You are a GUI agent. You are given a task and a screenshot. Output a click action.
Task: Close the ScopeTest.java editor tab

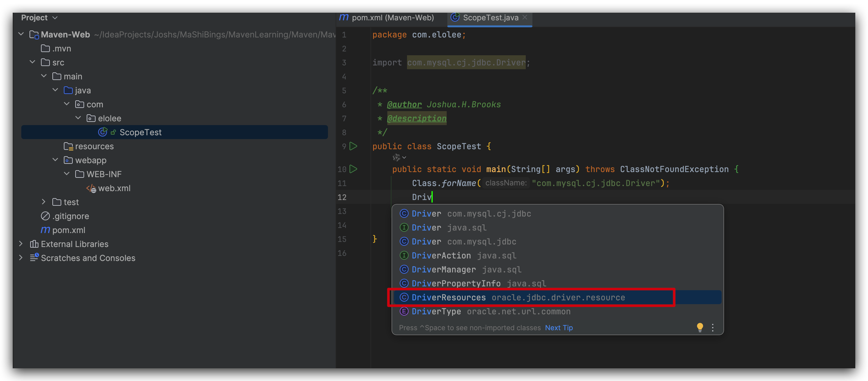click(524, 17)
